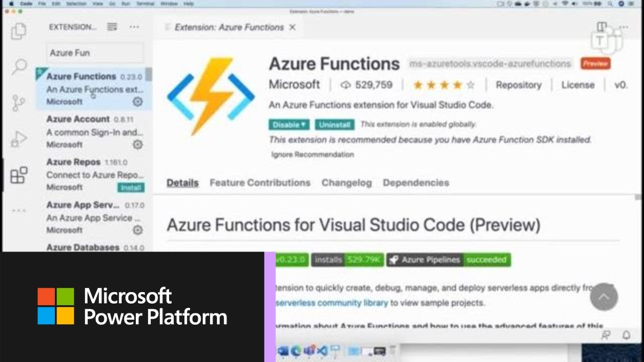Click the Preview badge

(596, 64)
